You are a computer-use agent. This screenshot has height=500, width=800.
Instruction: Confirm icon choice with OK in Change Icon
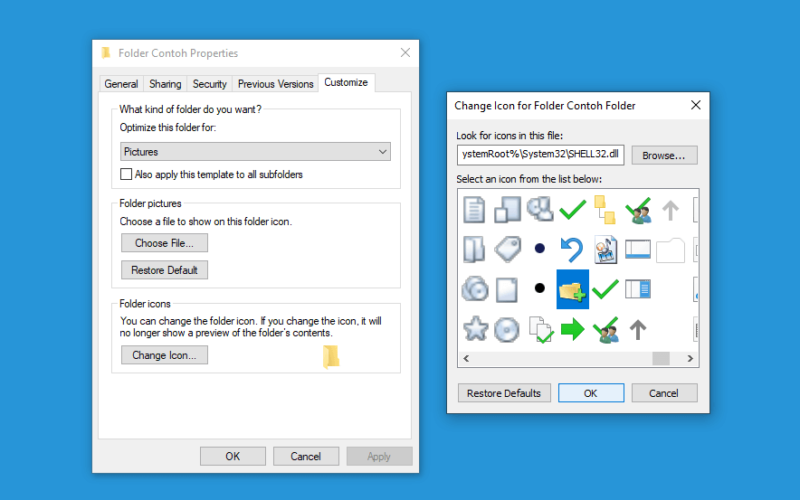click(x=591, y=393)
